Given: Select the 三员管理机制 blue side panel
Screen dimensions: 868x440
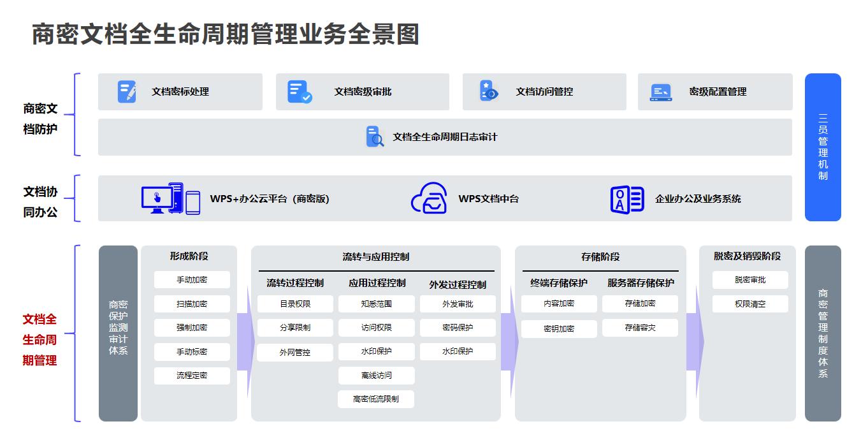Looking at the screenshot, I should coord(823,147).
